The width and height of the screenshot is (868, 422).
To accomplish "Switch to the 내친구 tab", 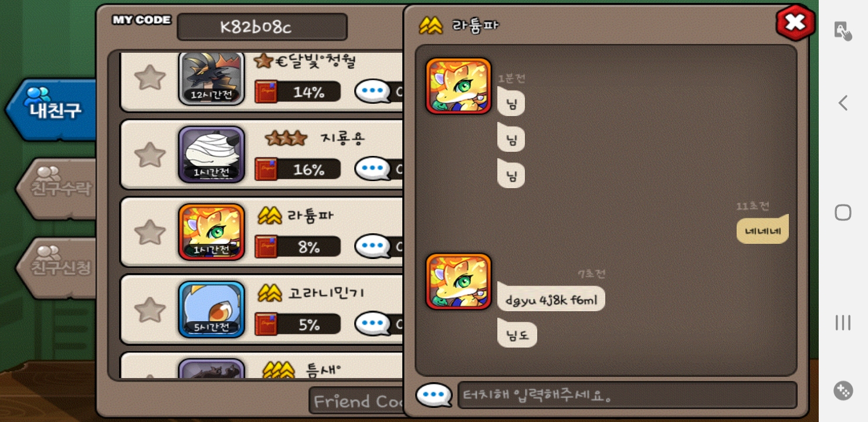I will [52, 110].
